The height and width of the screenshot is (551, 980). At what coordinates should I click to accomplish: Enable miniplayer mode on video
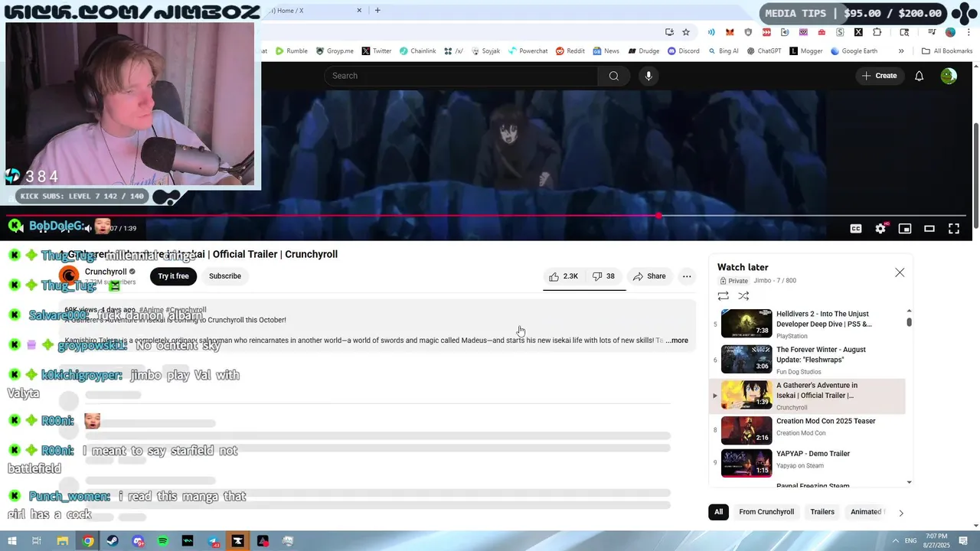pyautogui.click(x=905, y=228)
